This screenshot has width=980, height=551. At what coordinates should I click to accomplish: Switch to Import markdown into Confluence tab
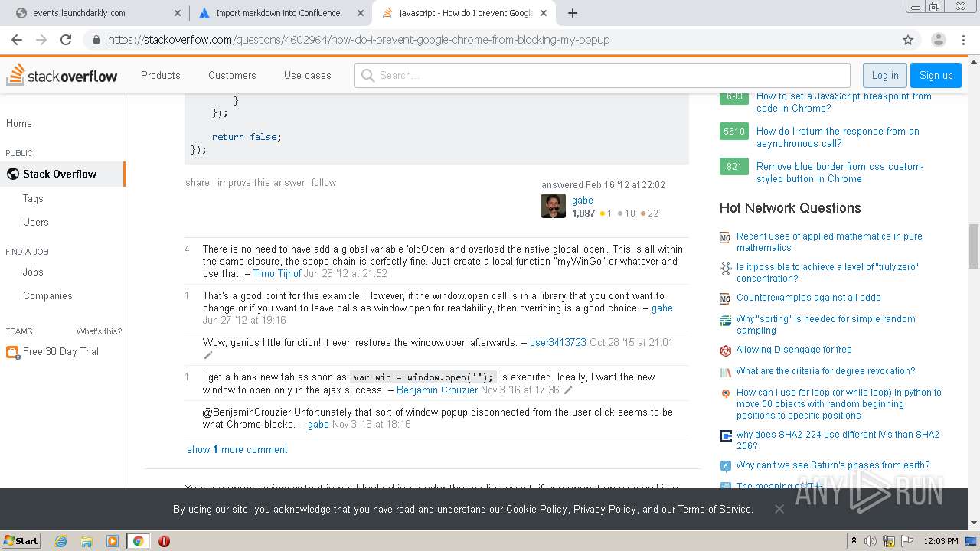pyautogui.click(x=278, y=13)
